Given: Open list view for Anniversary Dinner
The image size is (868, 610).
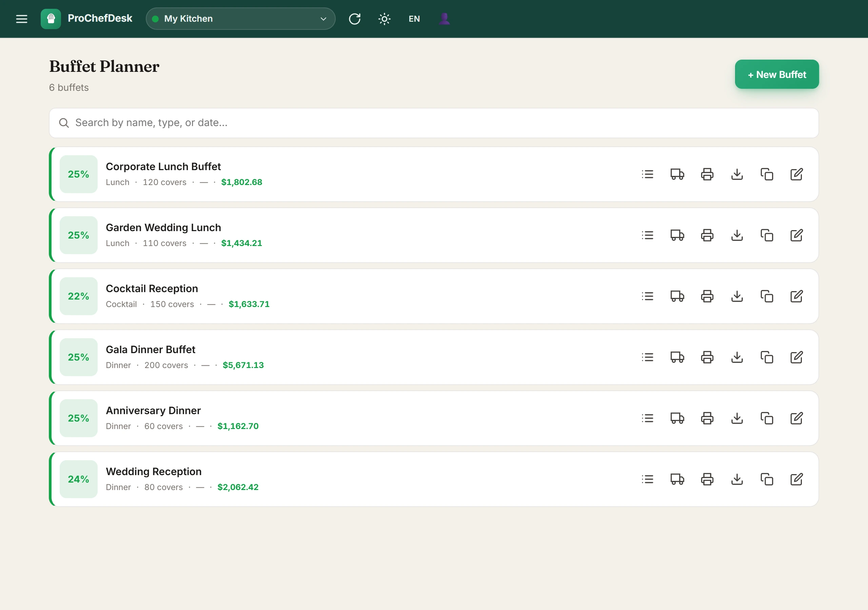Looking at the screenshot, I should [647, 419].
